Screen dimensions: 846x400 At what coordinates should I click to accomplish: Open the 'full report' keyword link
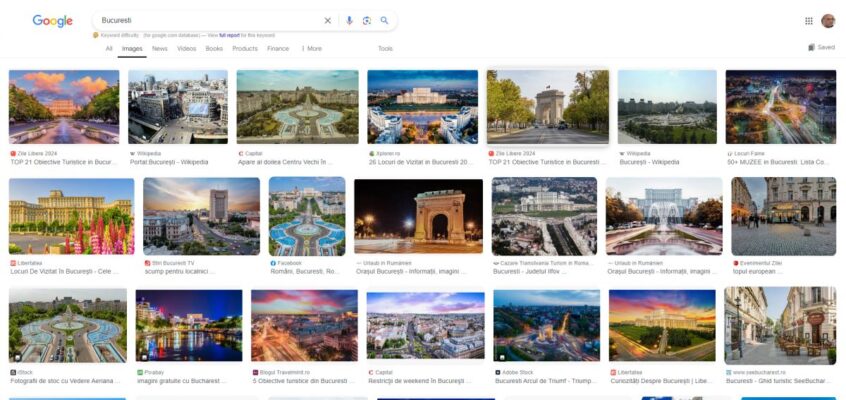point(229,35)
